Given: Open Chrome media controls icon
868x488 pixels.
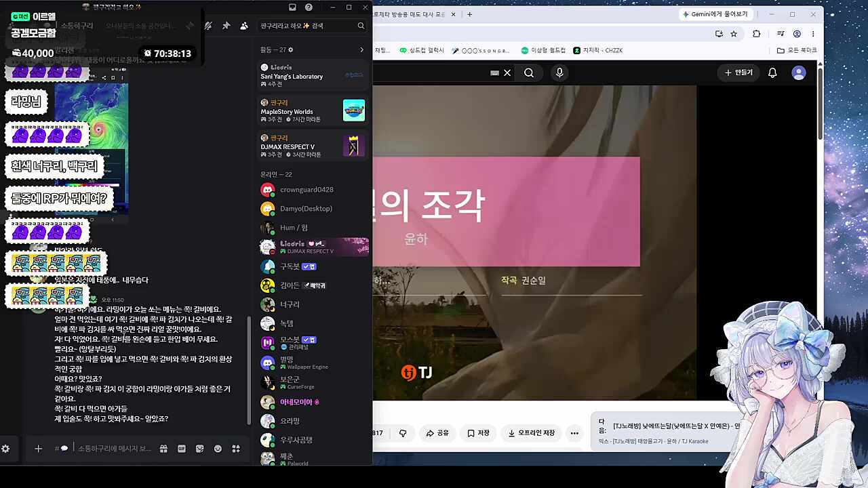Looking at the screenshot, I should [x=781, y=34].
